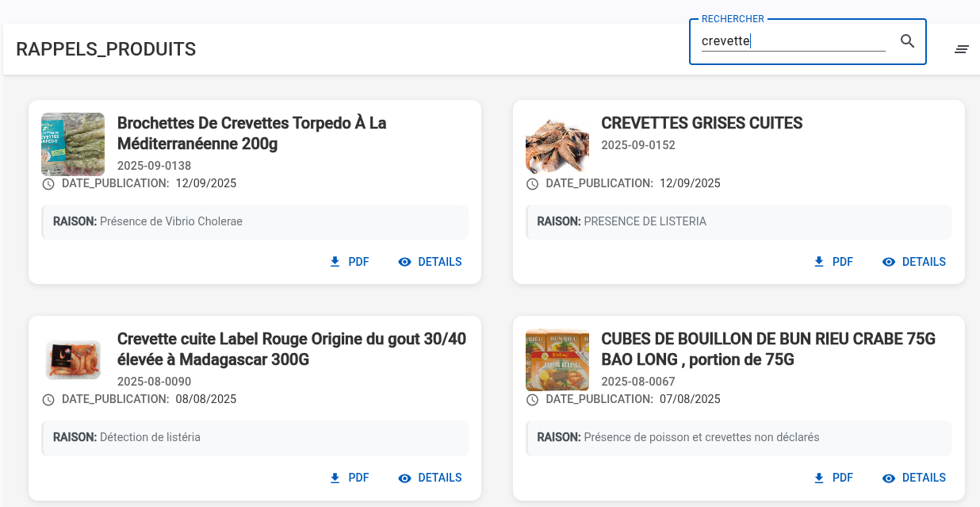The width and height of the screenshot is (980, 507).
Task: Open the sort/filter menu icon
Action: [961, 49]
